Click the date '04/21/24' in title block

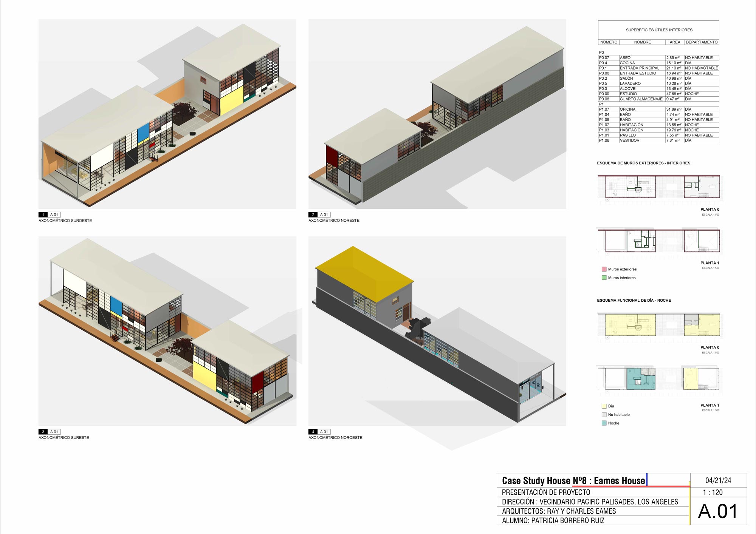click(718, 480)
